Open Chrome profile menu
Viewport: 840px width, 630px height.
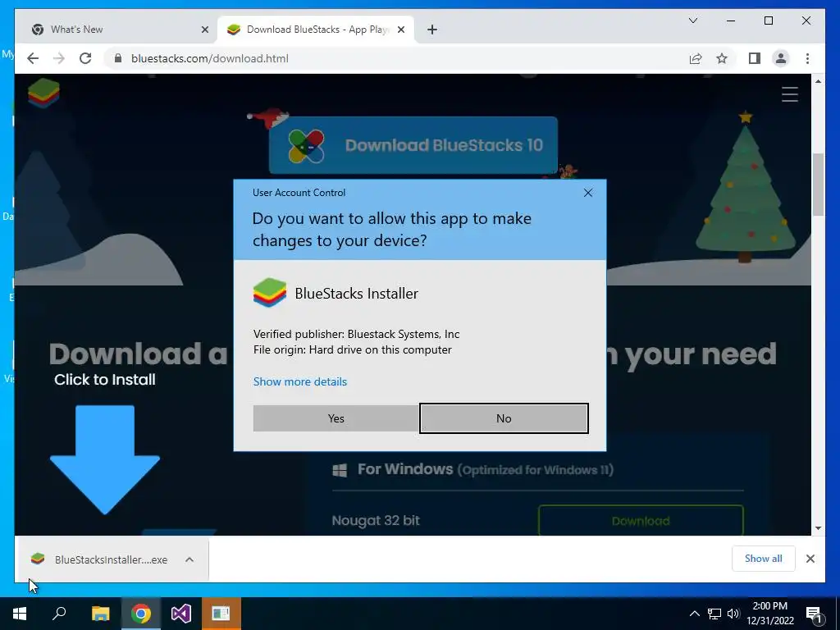(x=781, y=58)
